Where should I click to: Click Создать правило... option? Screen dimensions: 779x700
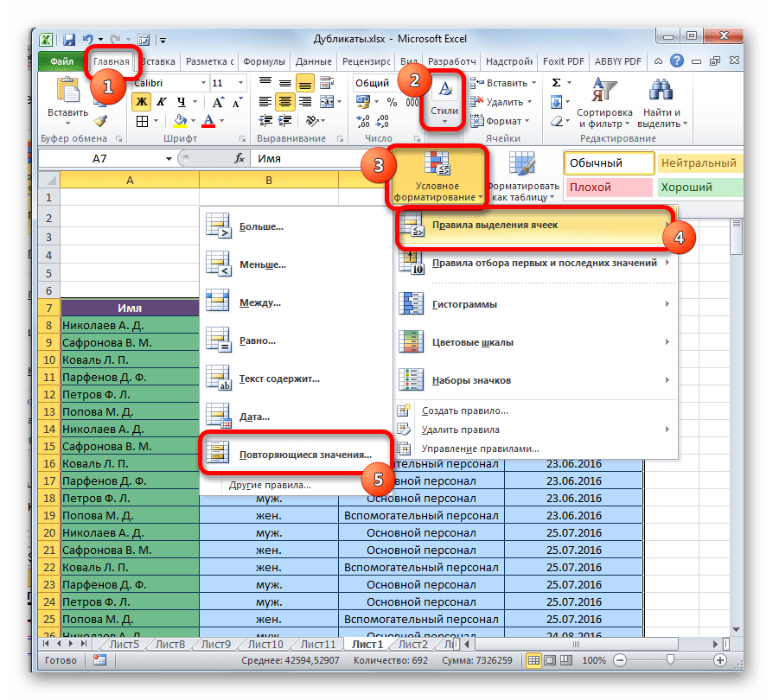tap(537, 410)
